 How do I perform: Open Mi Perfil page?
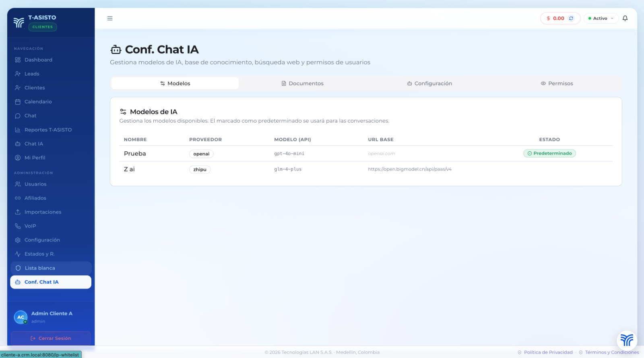(x=51, y=158)
